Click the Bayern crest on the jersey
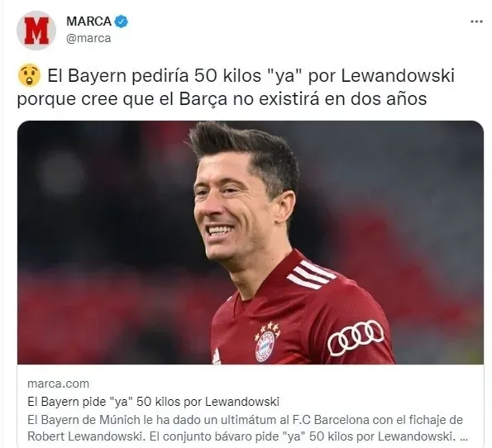The image size is (492, 448). pyautogui.click(x=265, y=345)
